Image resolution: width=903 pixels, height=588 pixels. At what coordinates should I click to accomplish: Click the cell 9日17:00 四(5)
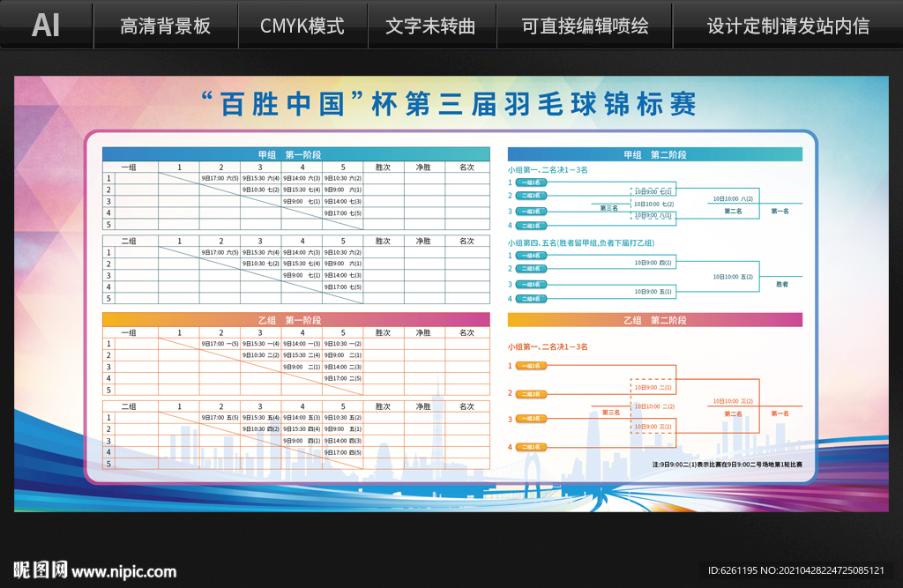point(343,452)
